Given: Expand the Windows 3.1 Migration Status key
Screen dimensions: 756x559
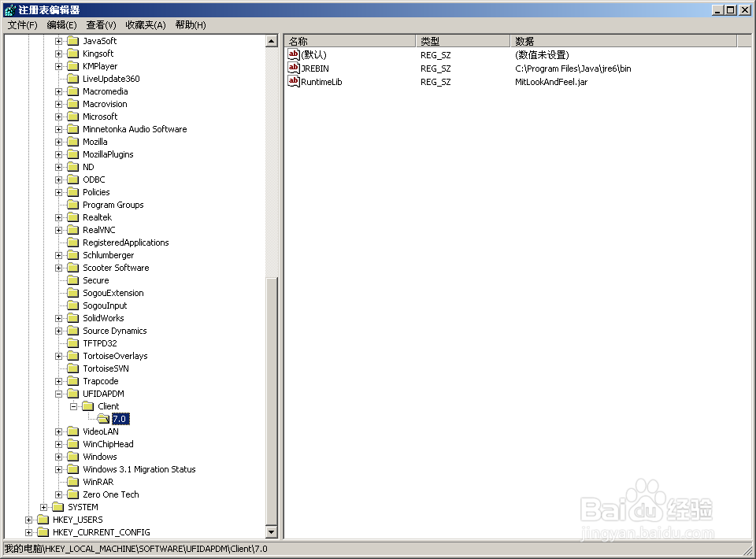Looking at the screenshot, I should coord(58,469).
